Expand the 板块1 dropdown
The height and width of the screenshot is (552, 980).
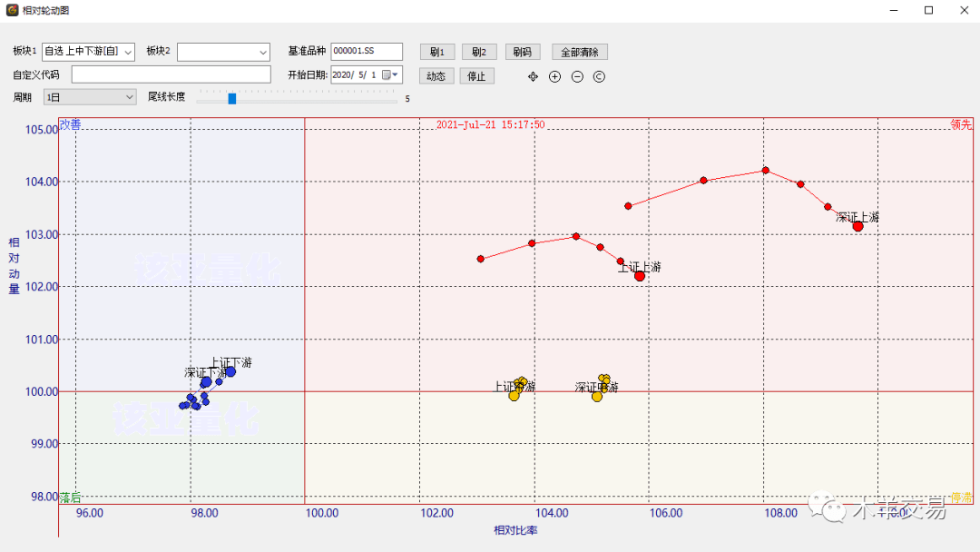point(128,53)
